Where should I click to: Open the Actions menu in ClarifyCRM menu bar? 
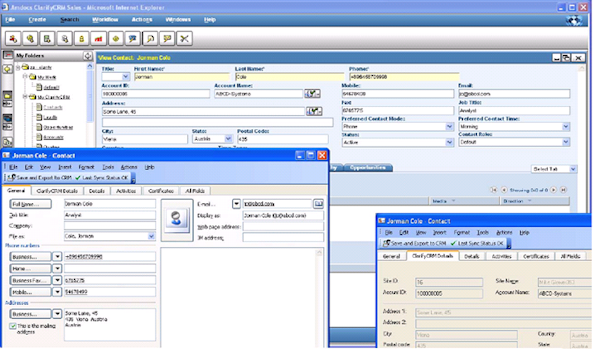click(x=142, y=20)
